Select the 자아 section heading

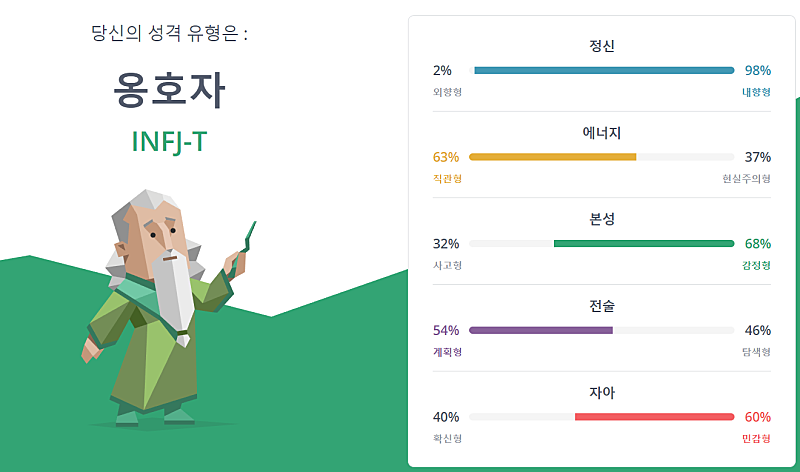[x=602, y=393]
